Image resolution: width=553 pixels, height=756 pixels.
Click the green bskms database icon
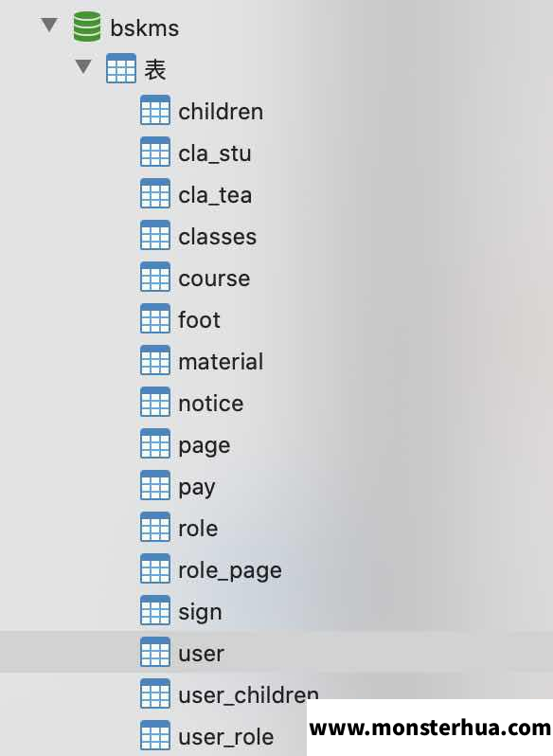coord(87,27)
